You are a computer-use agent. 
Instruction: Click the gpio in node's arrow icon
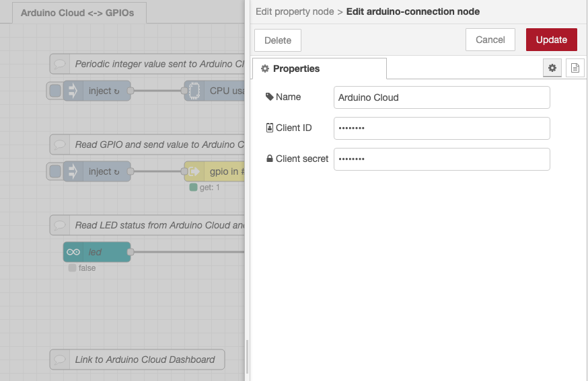tap(194, 171)
